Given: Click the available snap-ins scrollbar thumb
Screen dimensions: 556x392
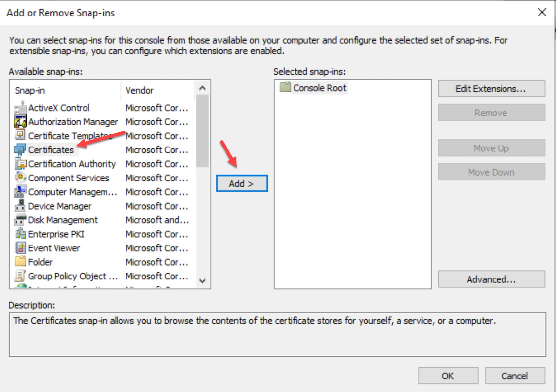Looking at the screenshot, I should 202,131.
